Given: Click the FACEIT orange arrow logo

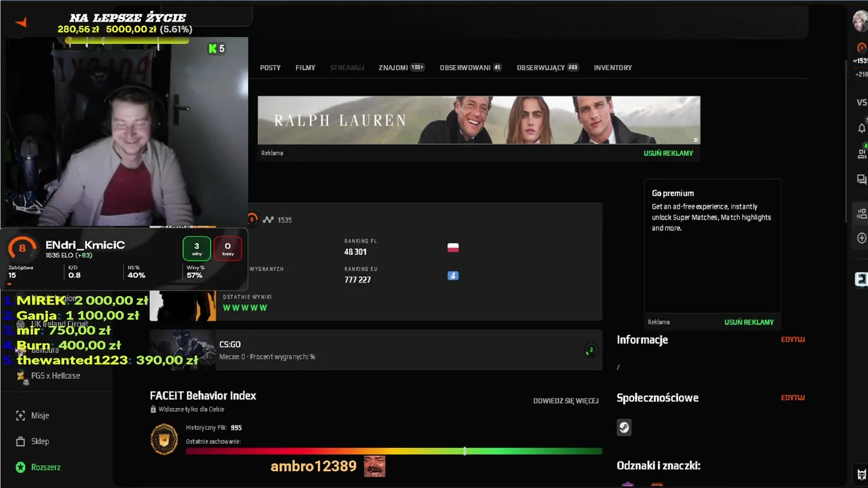Looking at the screenshot, I should 21,22.
